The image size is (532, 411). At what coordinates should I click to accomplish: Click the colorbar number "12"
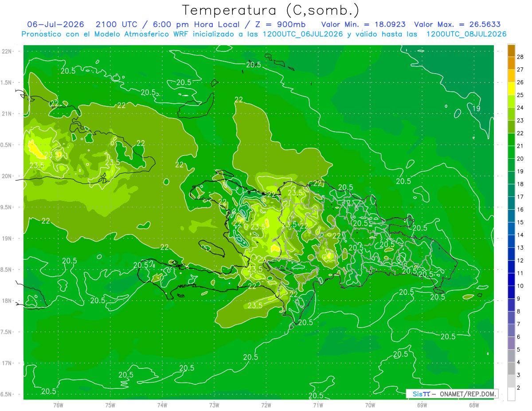[x=520, y=260]
